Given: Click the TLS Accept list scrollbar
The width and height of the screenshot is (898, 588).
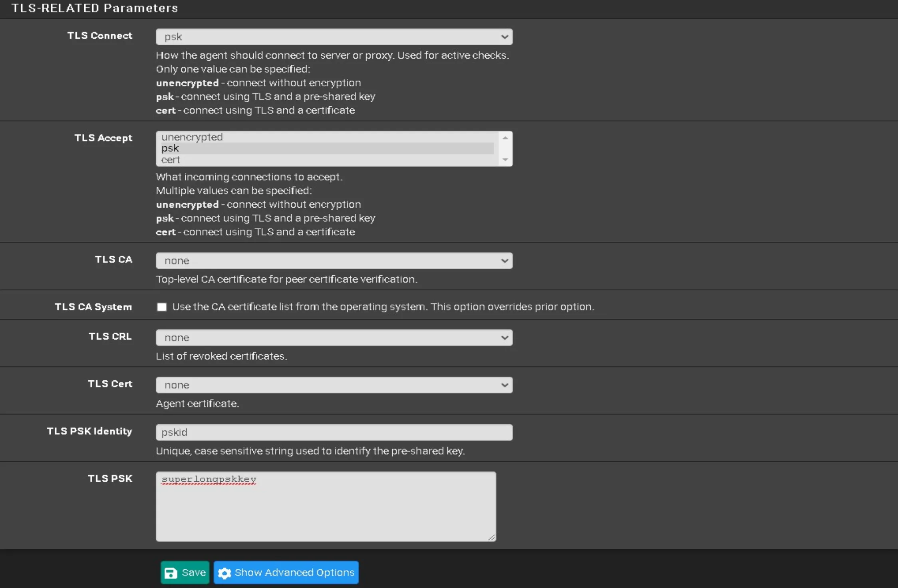Looking at the screenshot, I should (x=506, y=148).
